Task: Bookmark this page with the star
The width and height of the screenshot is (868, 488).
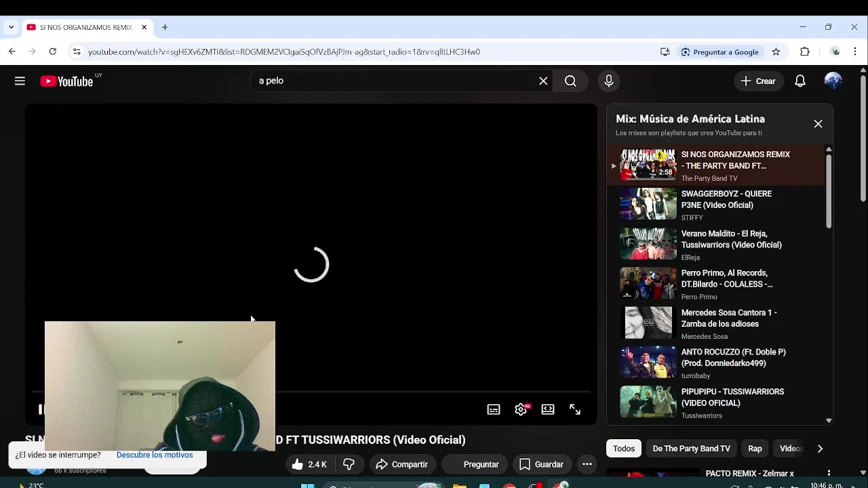Action: [776, 52]
